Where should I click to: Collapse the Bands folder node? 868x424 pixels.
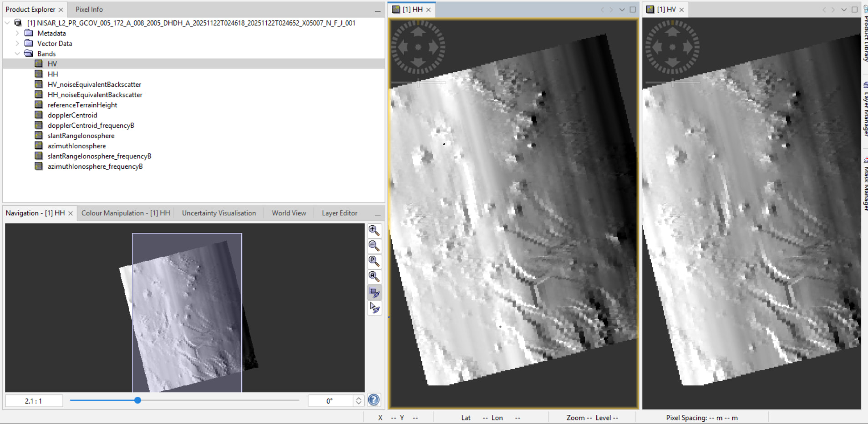[x=17, y=54]
